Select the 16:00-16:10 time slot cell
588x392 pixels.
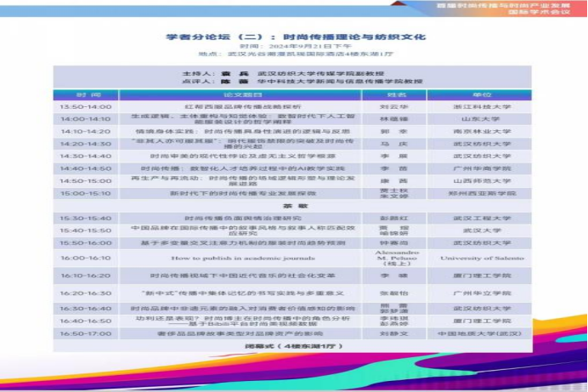click(86, 257)
